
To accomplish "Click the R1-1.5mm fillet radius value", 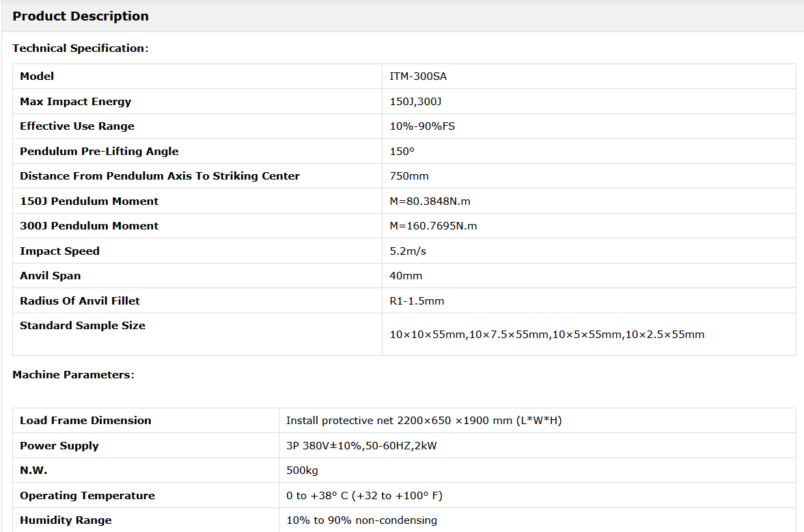I will (x=417, y=301).
